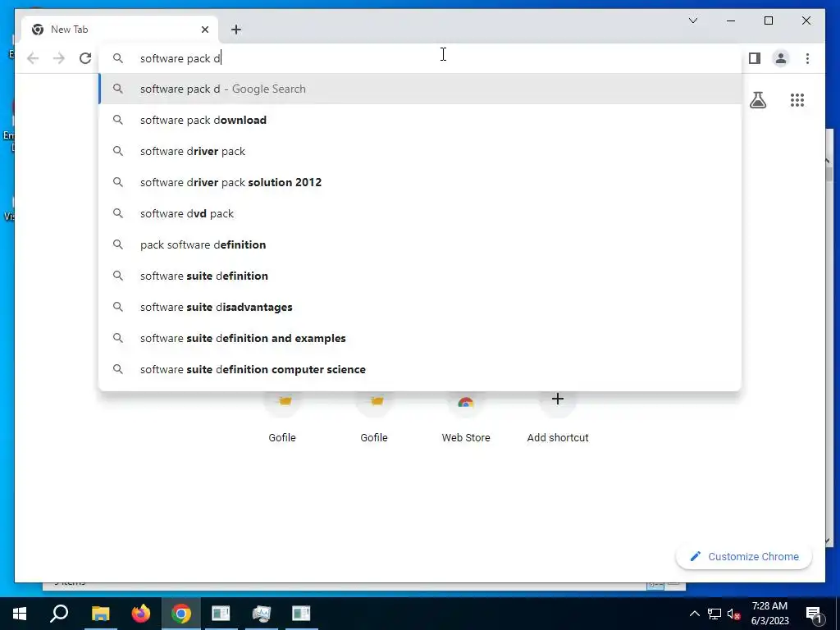Go back using the back arrow
840x630 pixels.
pos(33,58)
